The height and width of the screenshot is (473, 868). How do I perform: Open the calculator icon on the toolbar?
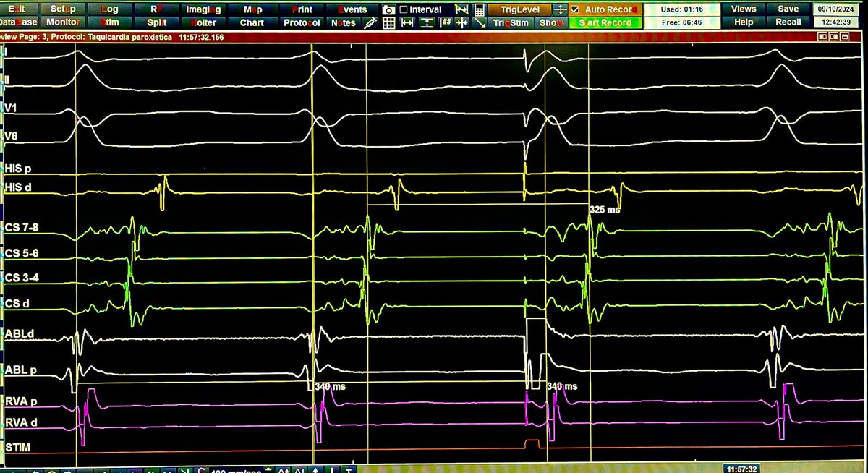[x=479, y=10]
